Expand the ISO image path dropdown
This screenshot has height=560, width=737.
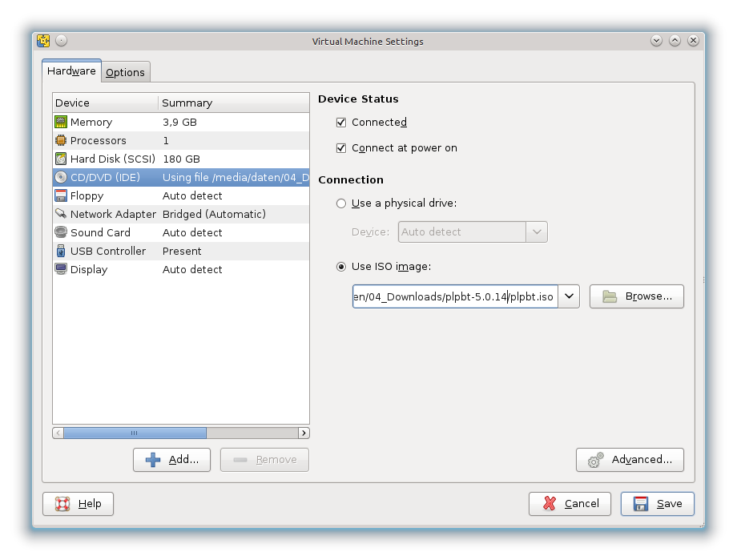[569, 296]
